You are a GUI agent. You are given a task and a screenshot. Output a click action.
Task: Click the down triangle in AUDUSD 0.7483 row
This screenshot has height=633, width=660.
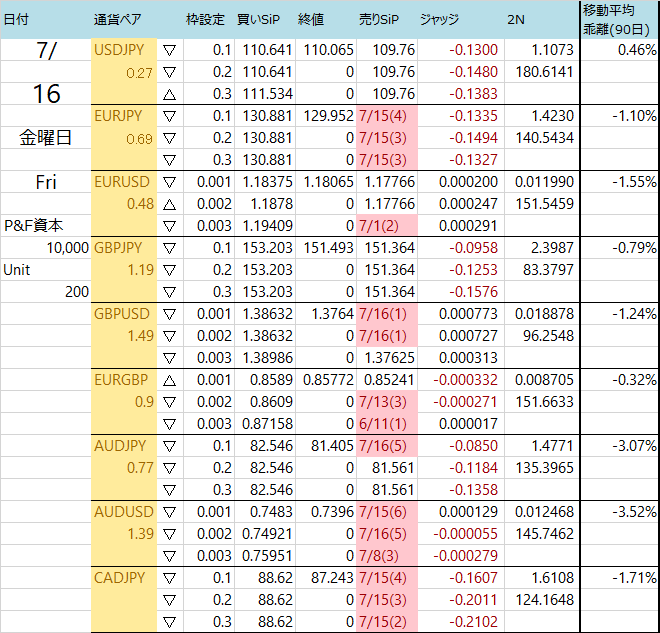click(169, 512)
